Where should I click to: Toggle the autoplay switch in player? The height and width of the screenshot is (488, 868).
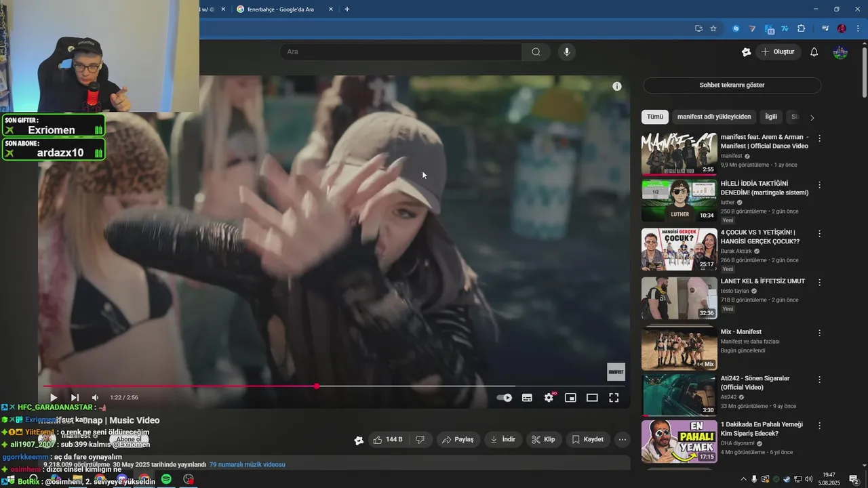(504, 398)
